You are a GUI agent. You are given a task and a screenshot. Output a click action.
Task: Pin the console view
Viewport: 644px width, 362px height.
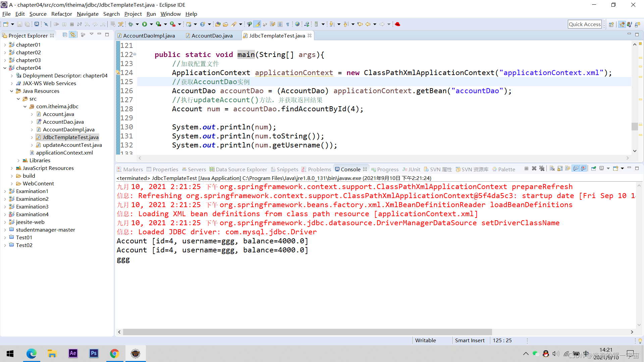593,169
